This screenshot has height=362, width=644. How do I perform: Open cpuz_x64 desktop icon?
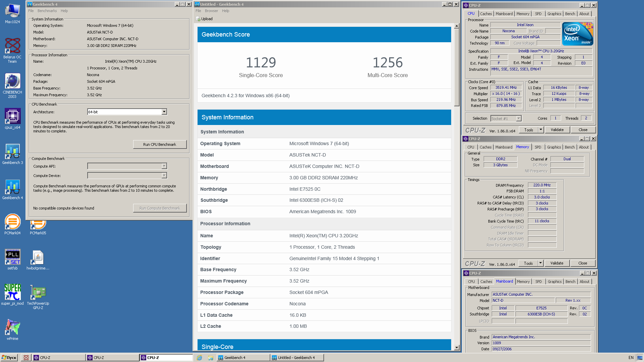click(x=12, y=119)
